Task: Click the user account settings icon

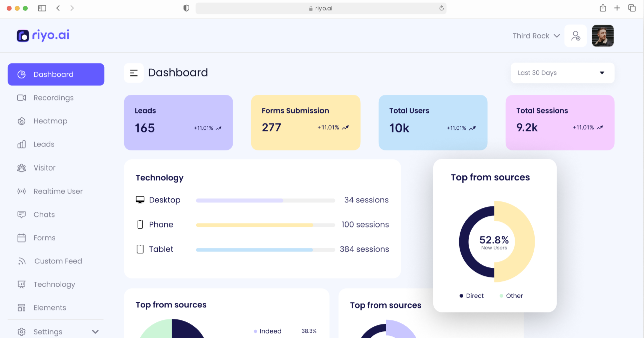Action: click(575, 36)
